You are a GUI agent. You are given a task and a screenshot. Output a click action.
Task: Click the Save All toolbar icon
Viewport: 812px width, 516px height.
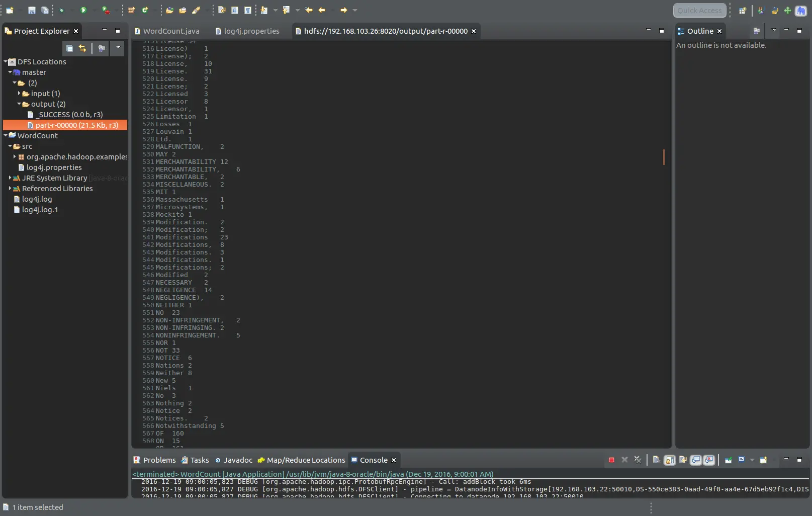(x=45, y=10)
